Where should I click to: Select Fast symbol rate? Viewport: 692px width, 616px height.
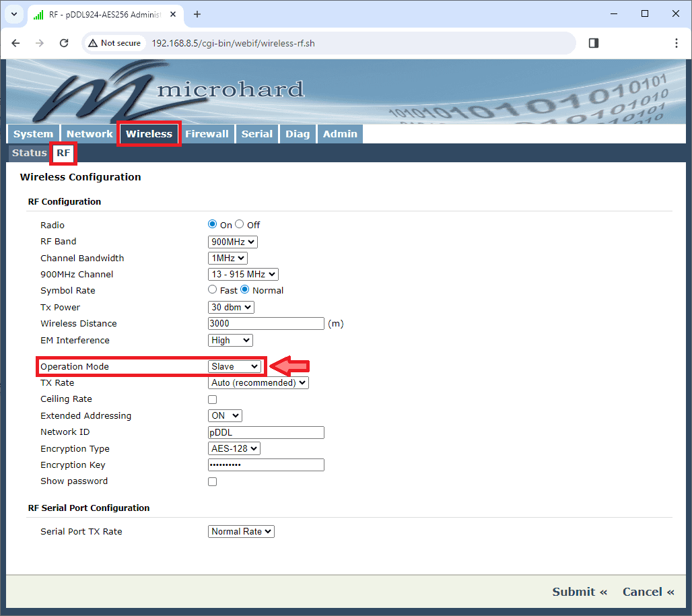point(213,289)
